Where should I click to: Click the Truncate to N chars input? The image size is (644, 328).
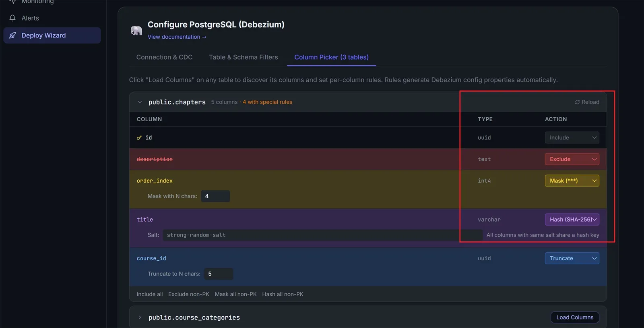pyautogui.click(x=219, y=274)
